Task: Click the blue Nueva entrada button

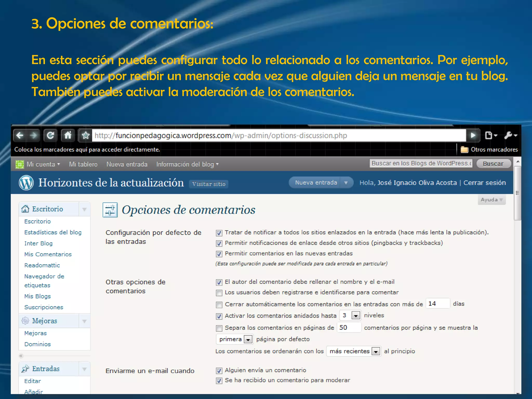Action: point(316,183)
